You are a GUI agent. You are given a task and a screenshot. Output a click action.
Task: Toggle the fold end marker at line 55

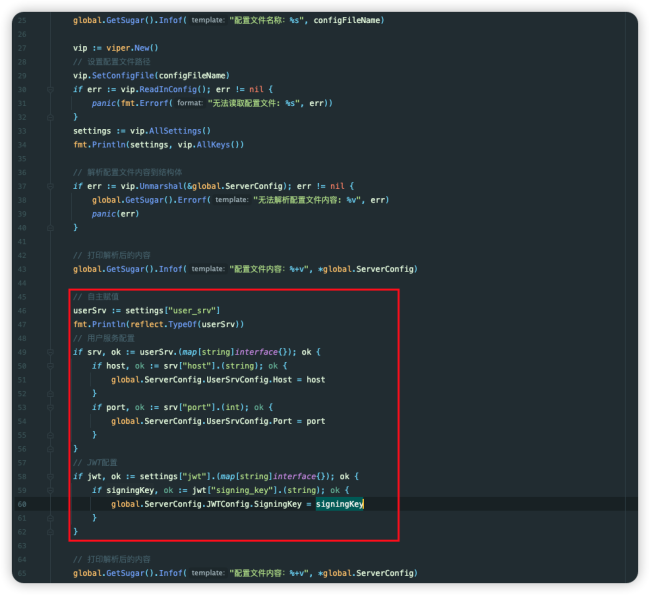pyautogui.click(x=50, y=435)
